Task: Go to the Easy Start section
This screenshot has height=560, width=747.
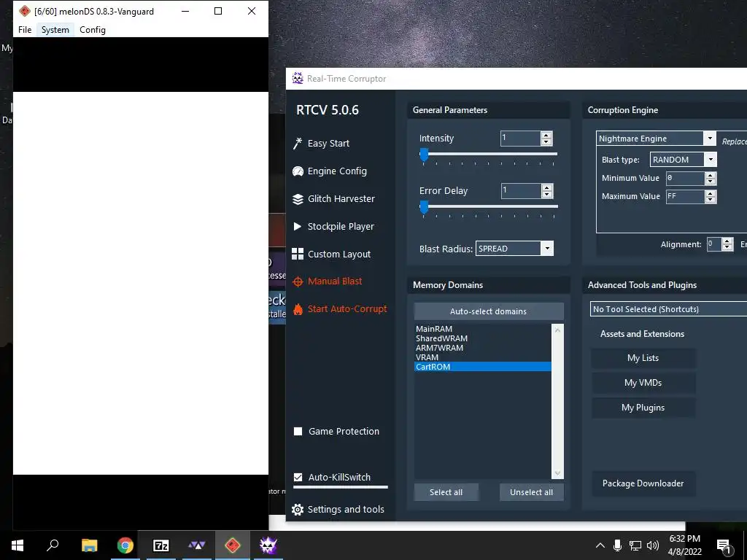Action: 328,144
